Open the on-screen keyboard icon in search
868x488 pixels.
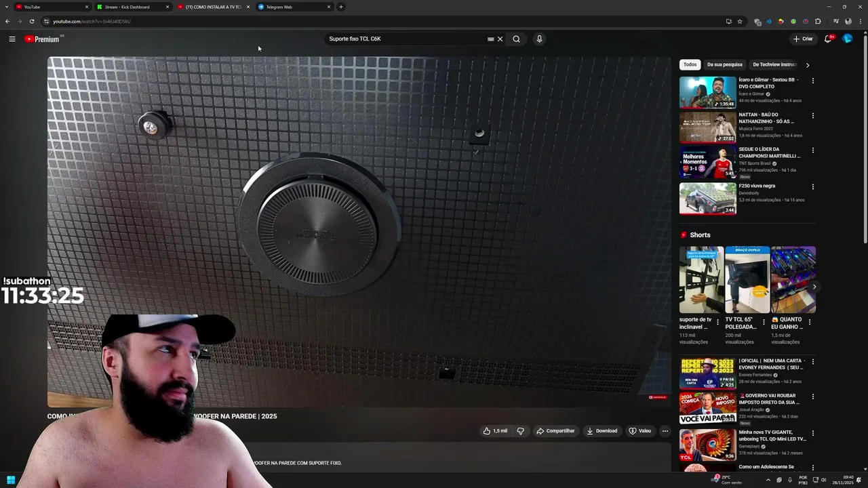[x=490, y=39]
